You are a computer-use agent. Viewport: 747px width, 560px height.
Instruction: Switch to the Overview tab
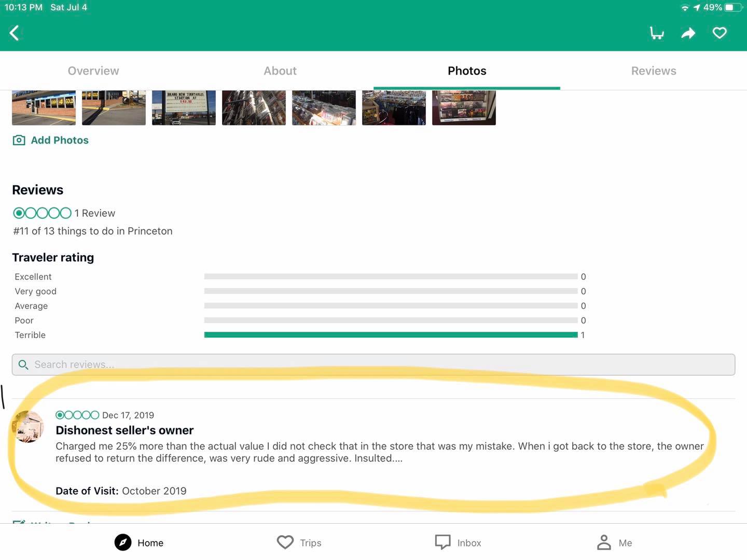(93, 71)
